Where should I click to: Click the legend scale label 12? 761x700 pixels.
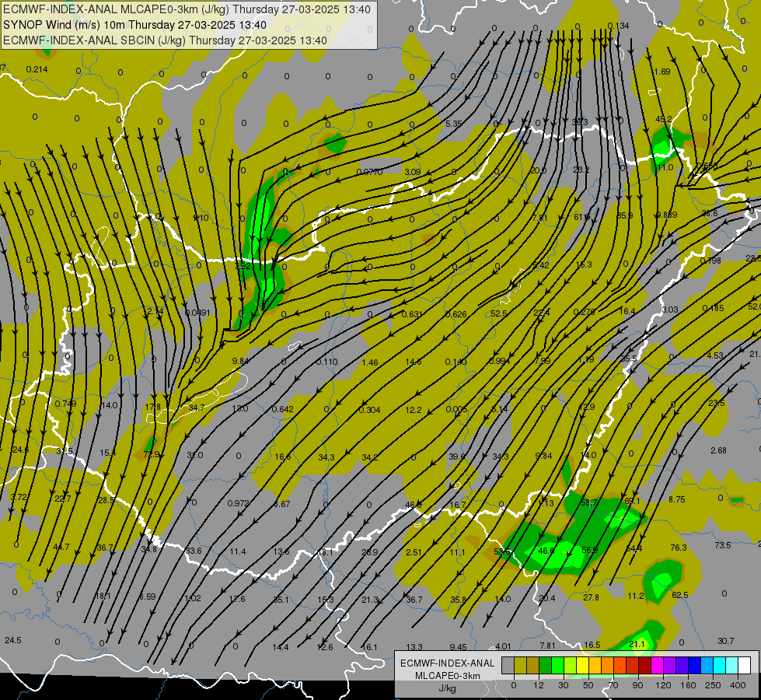[x=538, y=685]
